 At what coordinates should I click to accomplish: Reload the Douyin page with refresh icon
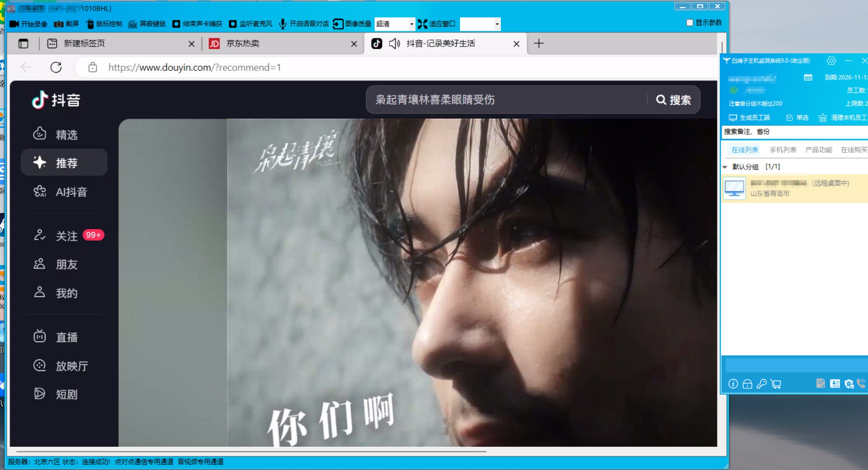pos(56,67)
